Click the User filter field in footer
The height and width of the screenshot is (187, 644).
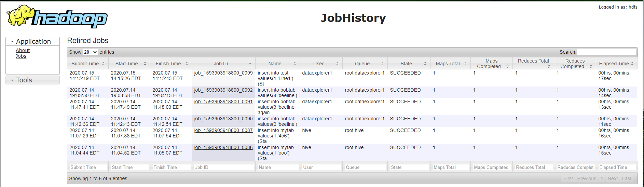[321, 167]
